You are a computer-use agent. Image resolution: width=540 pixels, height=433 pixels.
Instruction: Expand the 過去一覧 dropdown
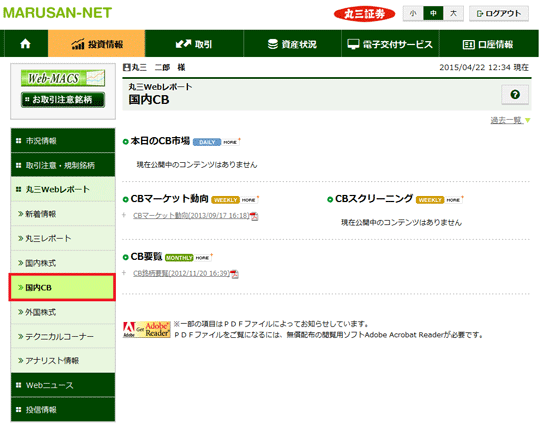coord(510,120)
